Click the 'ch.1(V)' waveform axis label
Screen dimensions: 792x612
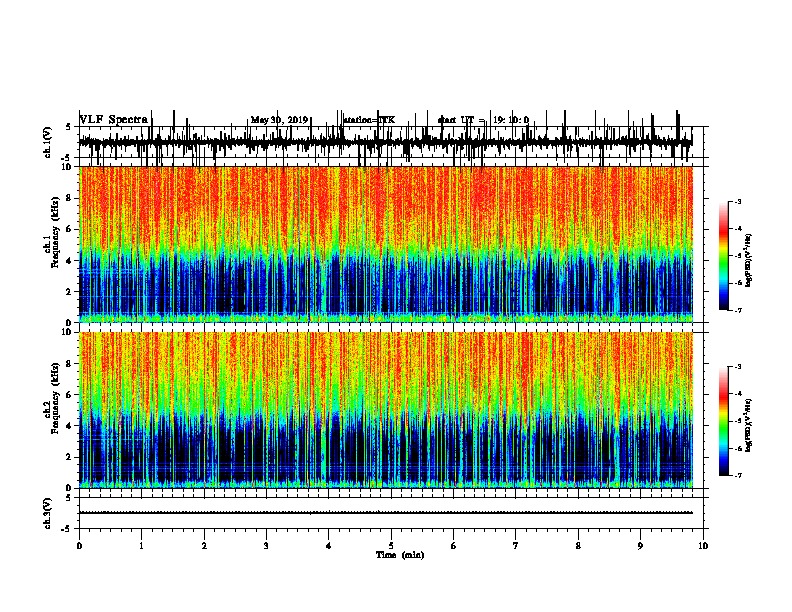47,142
